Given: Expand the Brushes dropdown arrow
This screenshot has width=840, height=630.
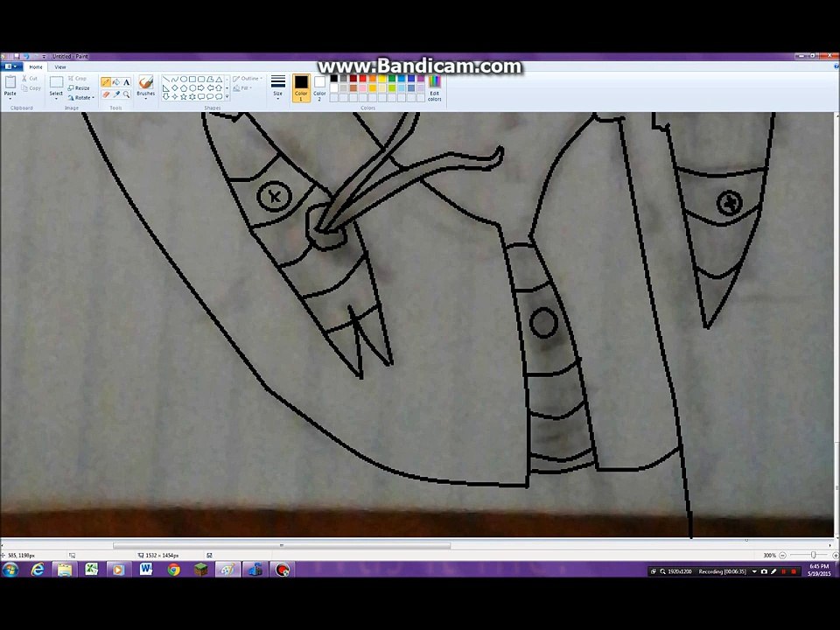Looking at the screenshot, I should [x=146, y=99].
